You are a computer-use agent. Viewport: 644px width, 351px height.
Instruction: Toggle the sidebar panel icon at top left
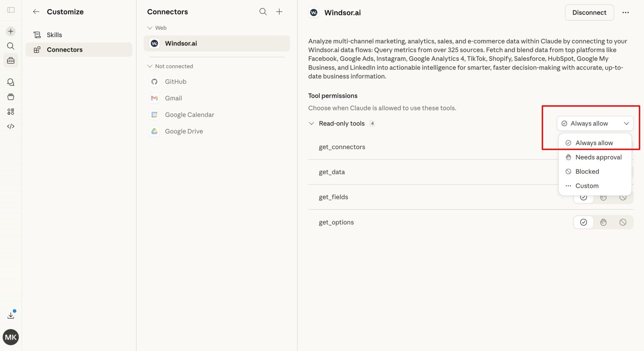(11, 10)
